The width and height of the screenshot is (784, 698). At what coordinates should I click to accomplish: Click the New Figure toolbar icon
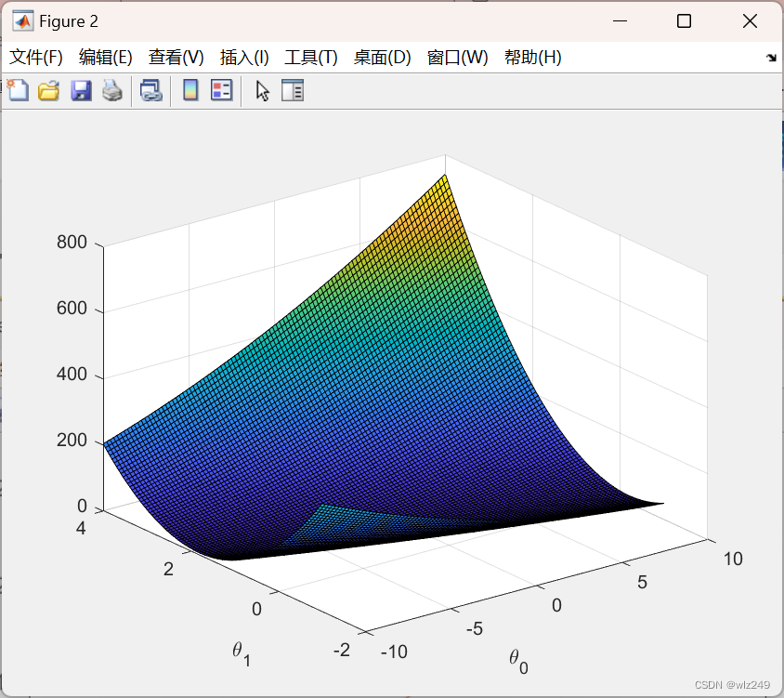point(18,90)
